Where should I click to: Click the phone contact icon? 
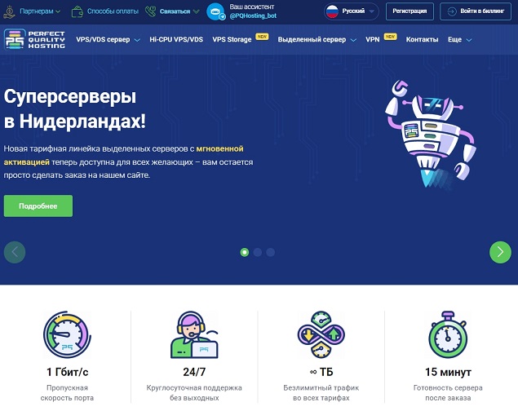point(150,11)
